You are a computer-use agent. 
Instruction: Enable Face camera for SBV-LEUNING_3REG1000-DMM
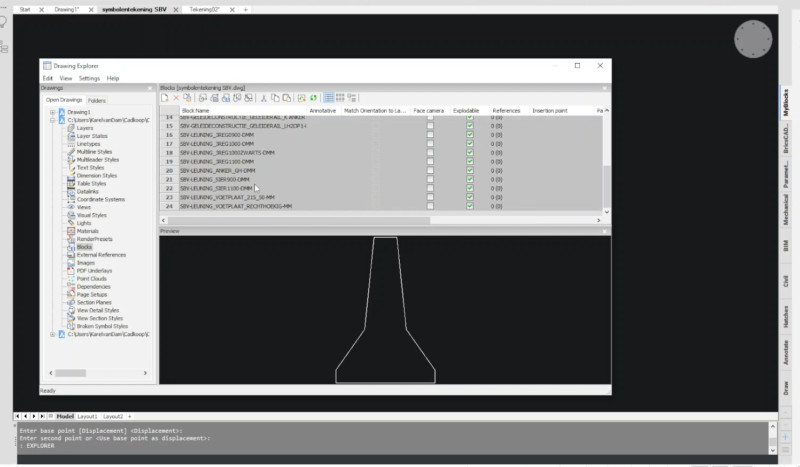point(430,145)
